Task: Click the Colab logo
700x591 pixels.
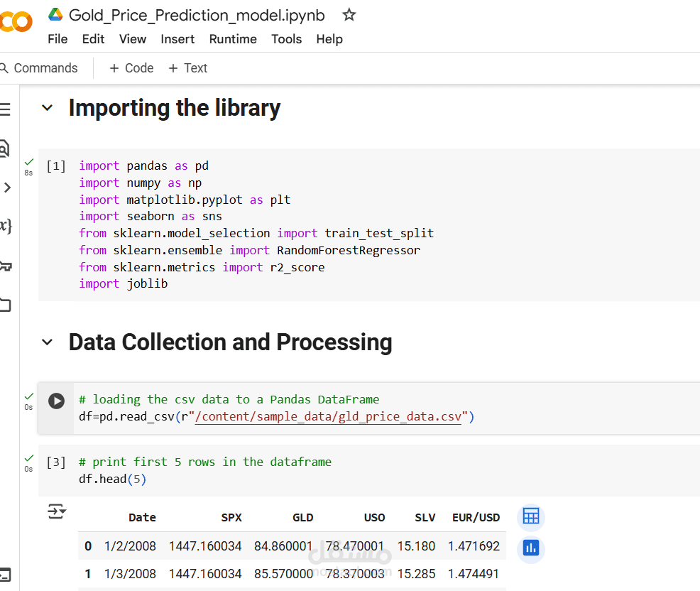Action: tap(16, 21)
